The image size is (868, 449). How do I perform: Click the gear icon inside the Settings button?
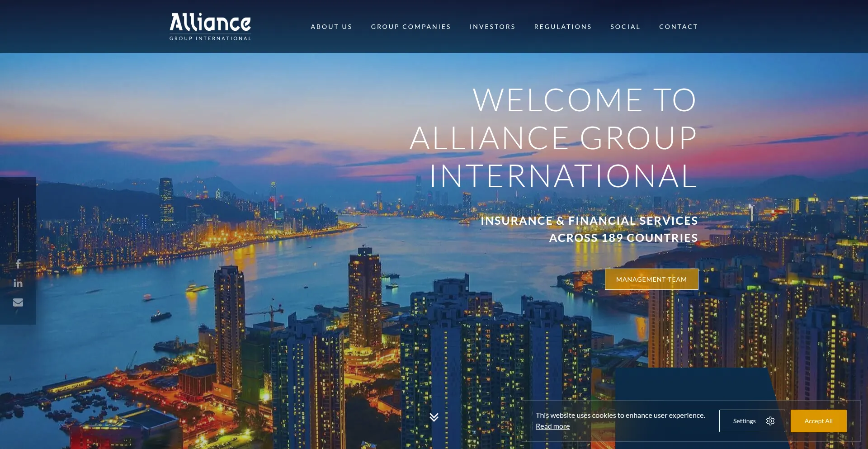tap(770, 421)
